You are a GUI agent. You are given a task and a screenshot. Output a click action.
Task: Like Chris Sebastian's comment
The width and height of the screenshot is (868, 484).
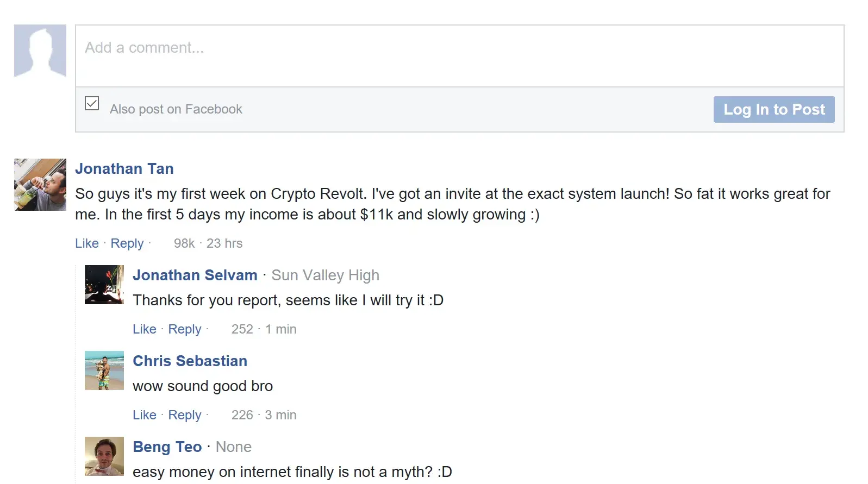(145, 415)
